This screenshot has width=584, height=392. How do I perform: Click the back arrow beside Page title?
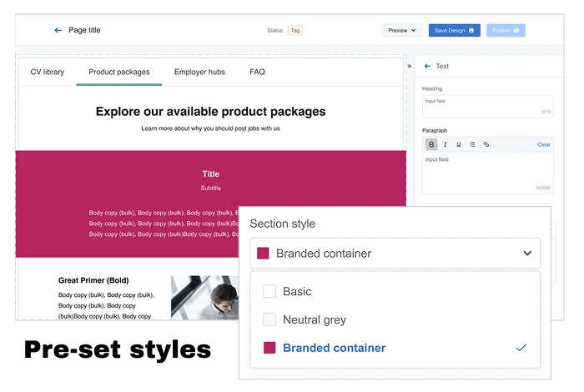coord(58,30)
